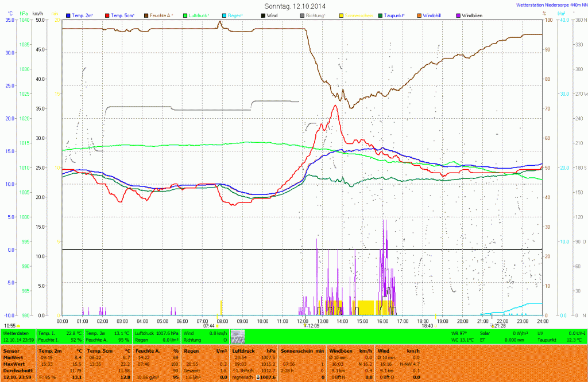
Task: Select the Sonnenschein legend label
Action: (x=359, y=15)
